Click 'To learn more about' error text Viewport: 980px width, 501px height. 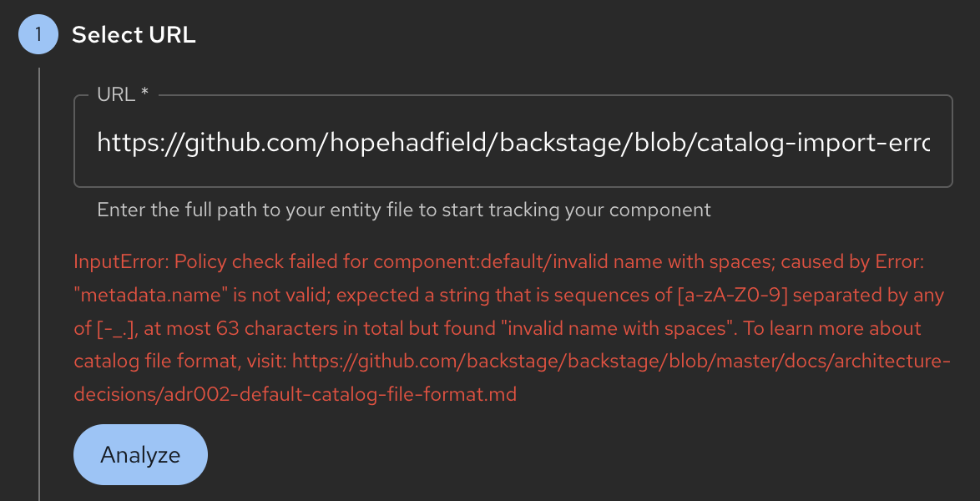[x=832, y=328]
